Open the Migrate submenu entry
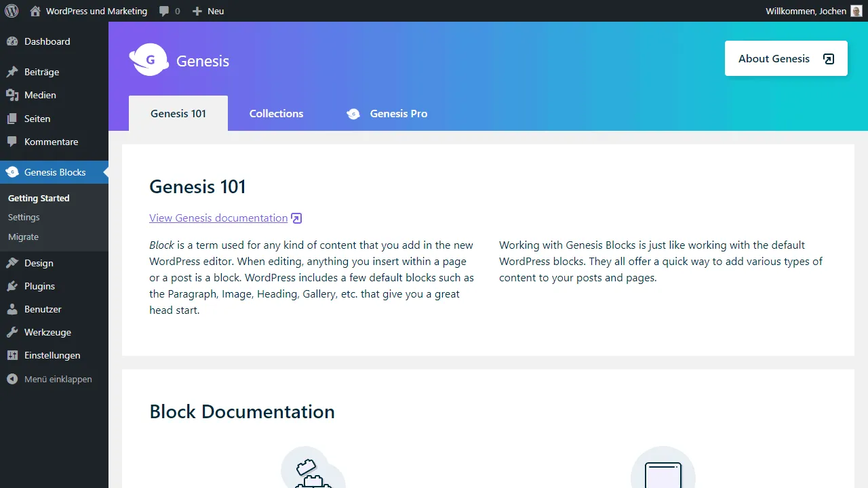Screen dimensions: 868x488 (x=23, y=237)
